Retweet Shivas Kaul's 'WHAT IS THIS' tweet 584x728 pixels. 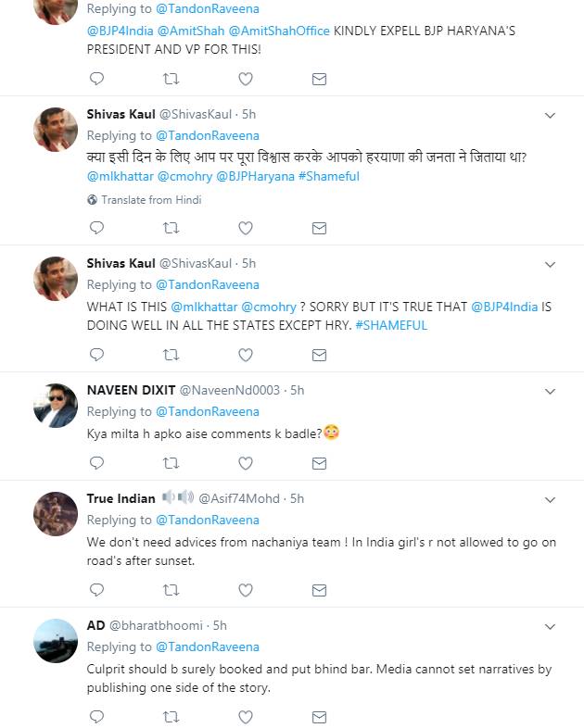point(171,354)
